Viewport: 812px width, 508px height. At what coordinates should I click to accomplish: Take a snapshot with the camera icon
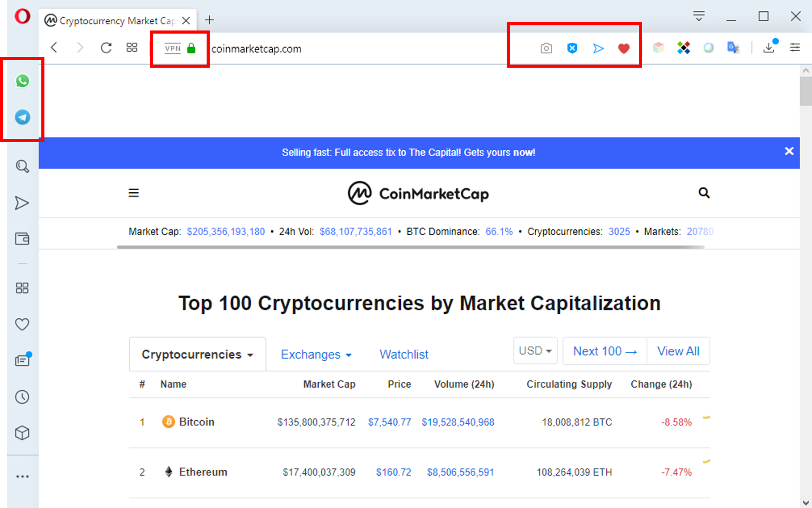[x=546, y=48]
